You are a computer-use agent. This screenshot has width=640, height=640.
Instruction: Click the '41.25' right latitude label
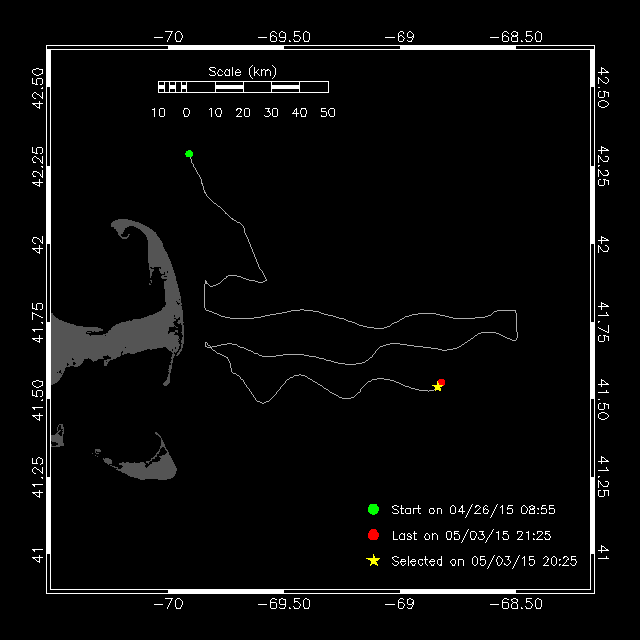coord(603,477)
